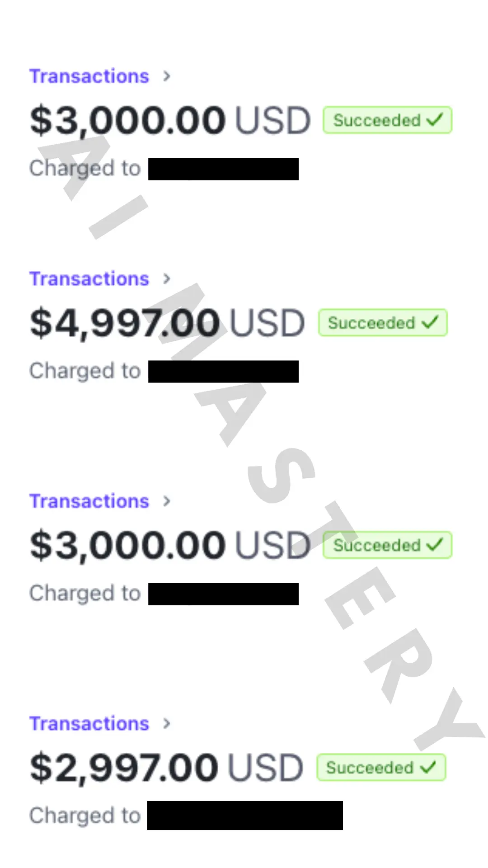Select the $2,997.00 USD amount

click(166, 767)
